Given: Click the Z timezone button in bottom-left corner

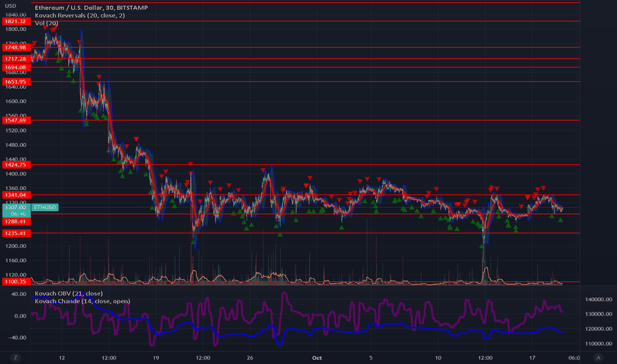Looking at the screenshot, I should coord(16,357).
